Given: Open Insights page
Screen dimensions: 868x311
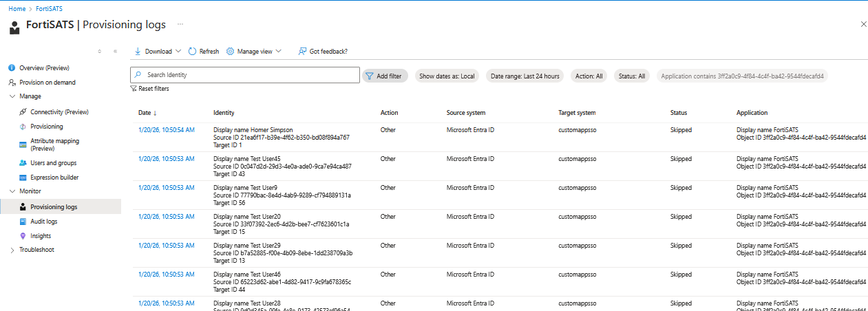Looking at the screenshot, I should 41,236.
